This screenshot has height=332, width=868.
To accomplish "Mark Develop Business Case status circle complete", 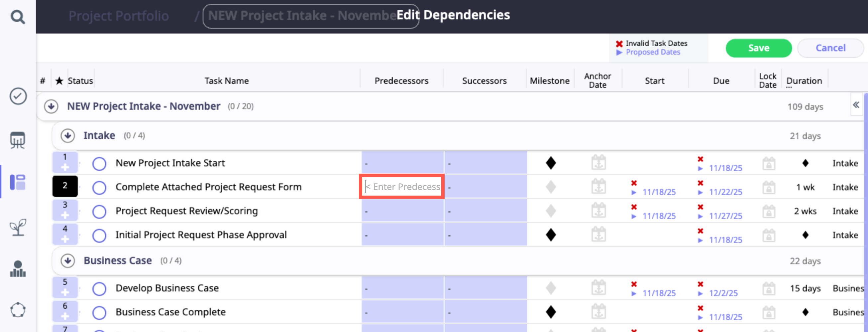I will pyautogui.click(x=99, y=289).
